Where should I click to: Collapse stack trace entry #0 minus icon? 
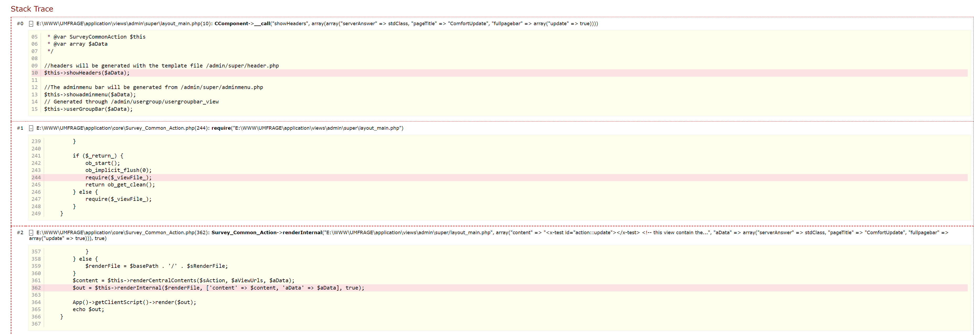[x=31, y=24]
